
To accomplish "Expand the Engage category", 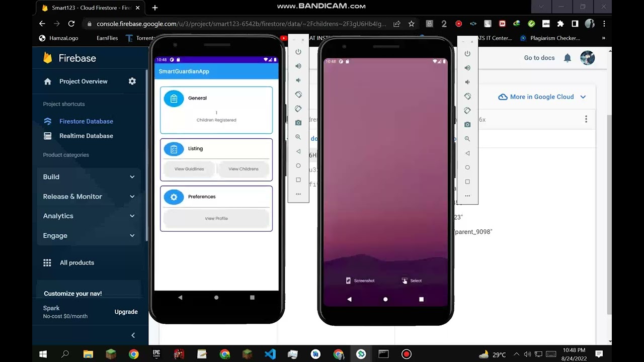I will 89,235.
